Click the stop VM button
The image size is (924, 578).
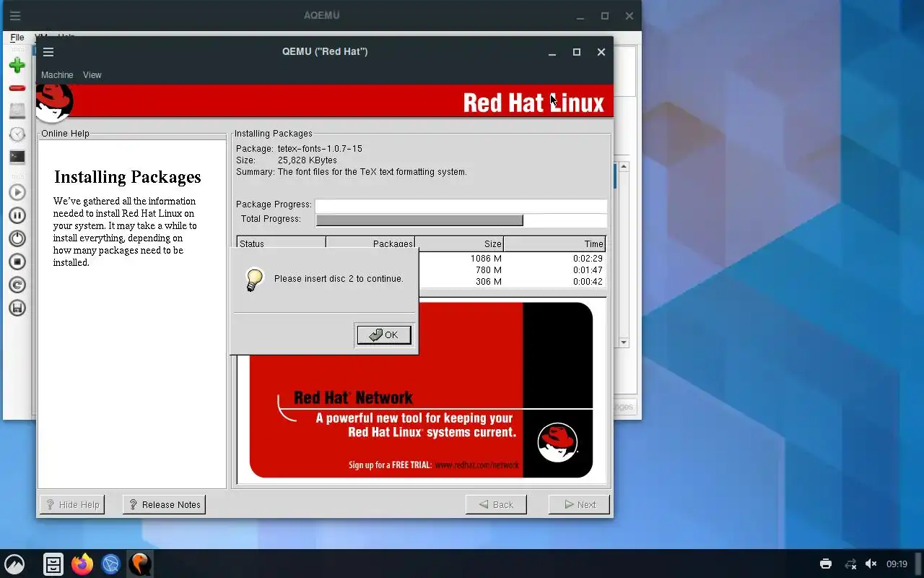[x=17, y=262]
